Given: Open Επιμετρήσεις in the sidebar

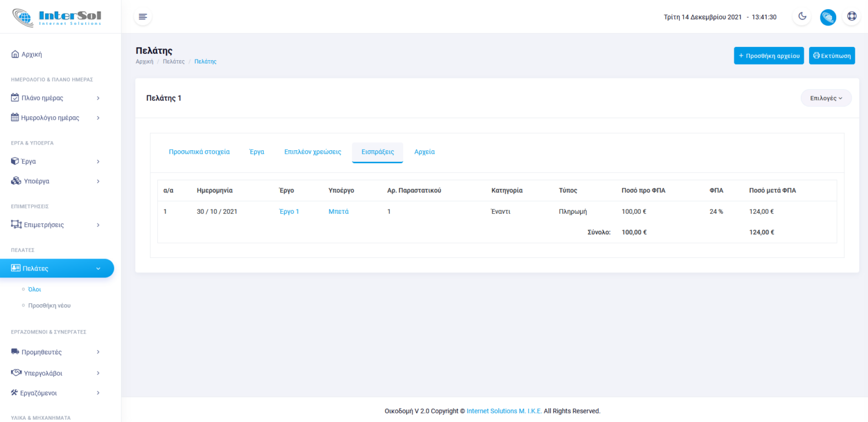Looking at the screenshot, I should coord(56,225).
